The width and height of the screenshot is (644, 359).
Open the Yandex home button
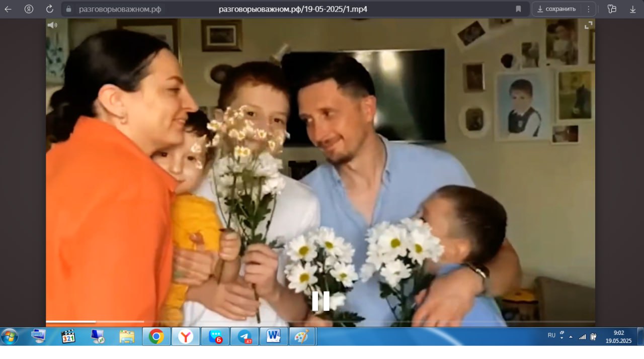(x=29, y=9)
